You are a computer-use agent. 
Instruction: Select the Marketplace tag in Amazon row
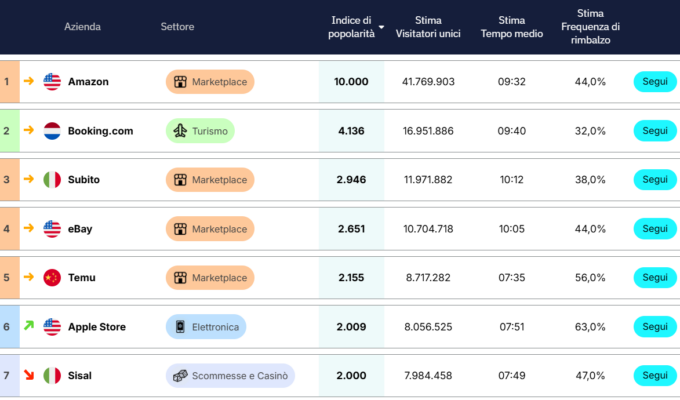pyautogui.click(x=210, y=82)
